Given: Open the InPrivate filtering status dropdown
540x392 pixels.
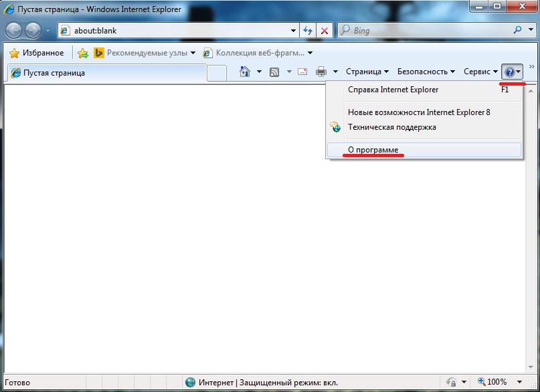Looking at the screenshot, I should click(464, 382).
